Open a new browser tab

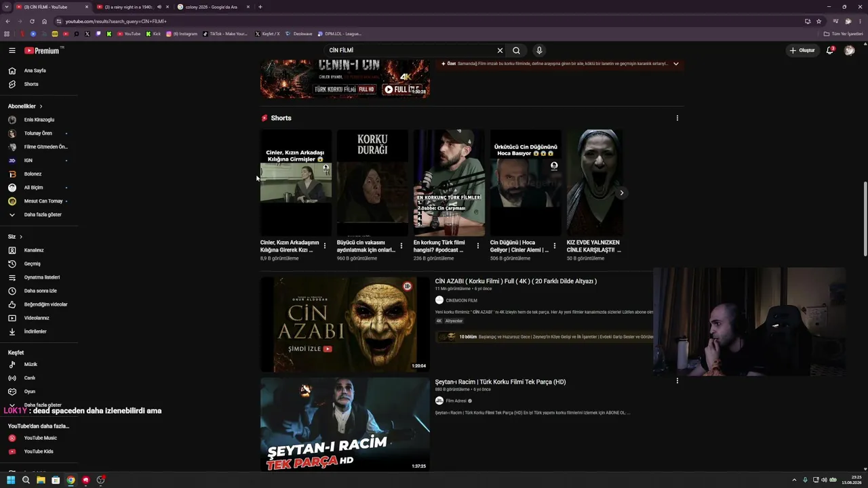[x=260, y=7]
